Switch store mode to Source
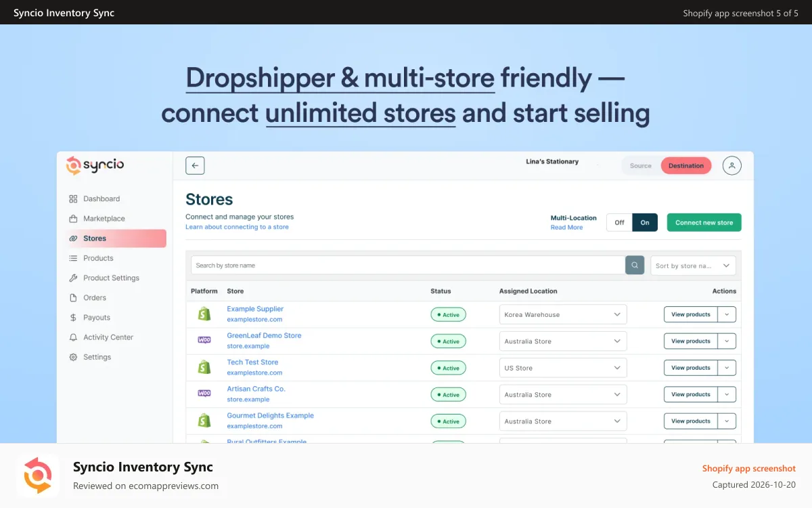 pyautogui.click(x=641, y=166)
